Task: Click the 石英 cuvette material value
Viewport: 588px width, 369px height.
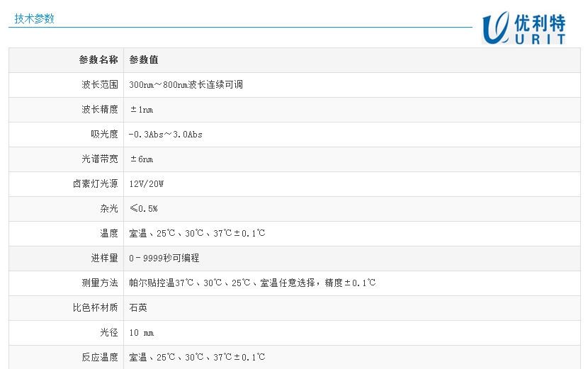Action: (x=138, y=308)
